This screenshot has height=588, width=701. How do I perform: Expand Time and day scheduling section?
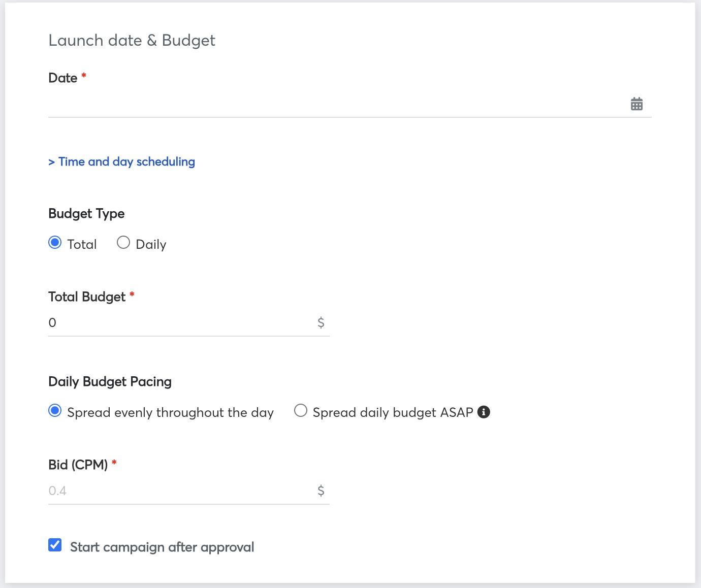(x=121, y=161)
